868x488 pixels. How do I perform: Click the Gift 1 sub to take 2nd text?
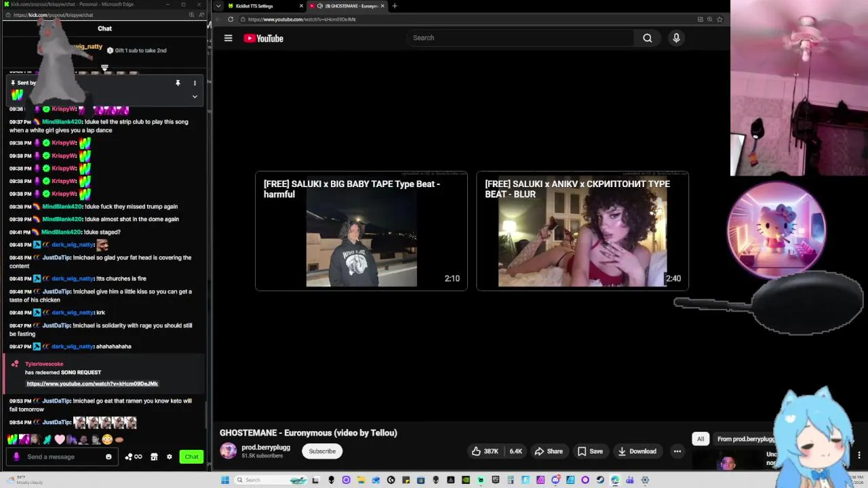pyautogui.click(x=140, y=50)
